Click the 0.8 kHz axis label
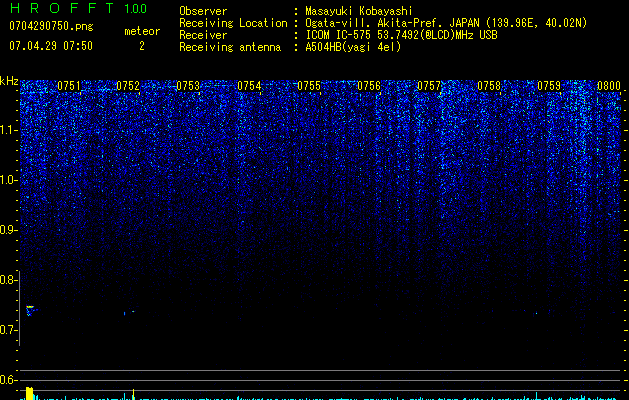The width and height of the screenshot is (629, 400). (x=8, y=280)
